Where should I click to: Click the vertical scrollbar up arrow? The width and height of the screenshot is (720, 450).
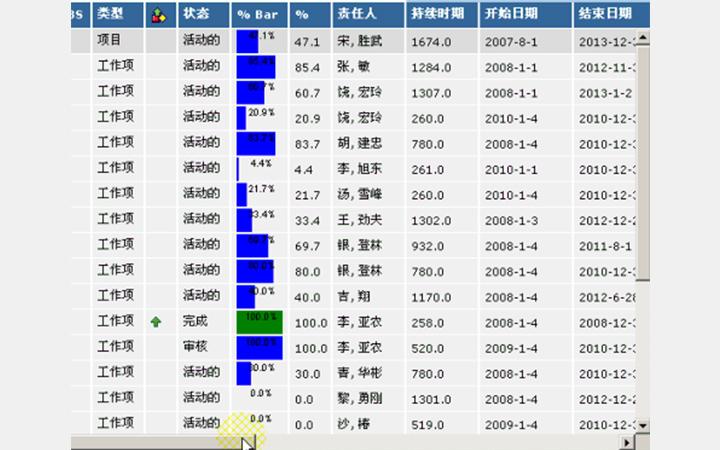(x=643, y=38)
